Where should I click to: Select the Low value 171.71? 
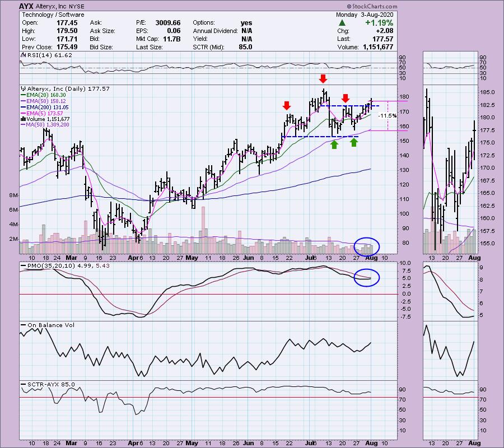pyautogui.click(x=67, y=39)
